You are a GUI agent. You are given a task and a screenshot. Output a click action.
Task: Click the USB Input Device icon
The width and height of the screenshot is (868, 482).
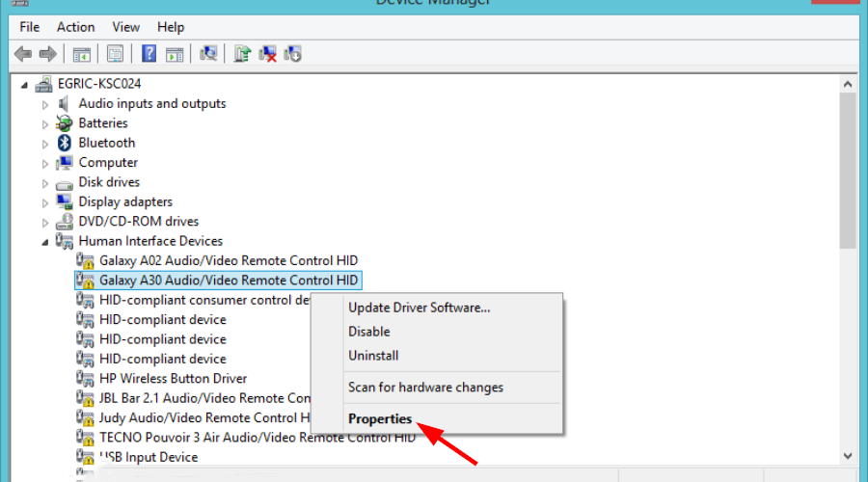[85, 457]
